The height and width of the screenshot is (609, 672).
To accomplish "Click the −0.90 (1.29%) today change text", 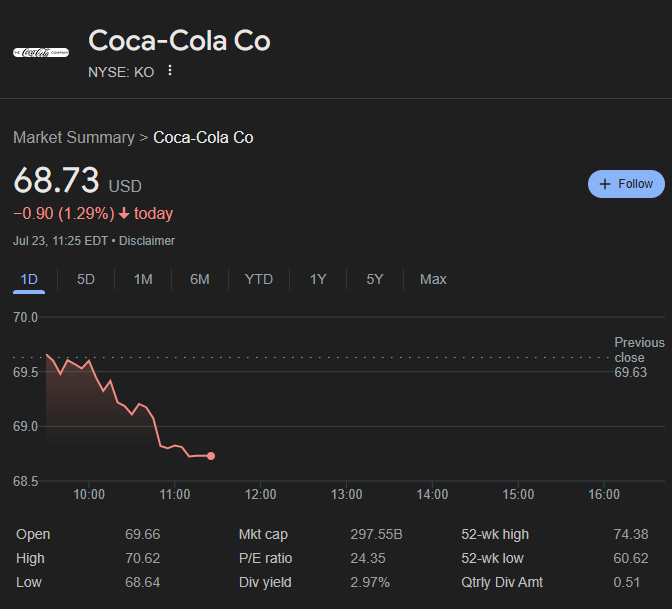I will coord(93,213).
